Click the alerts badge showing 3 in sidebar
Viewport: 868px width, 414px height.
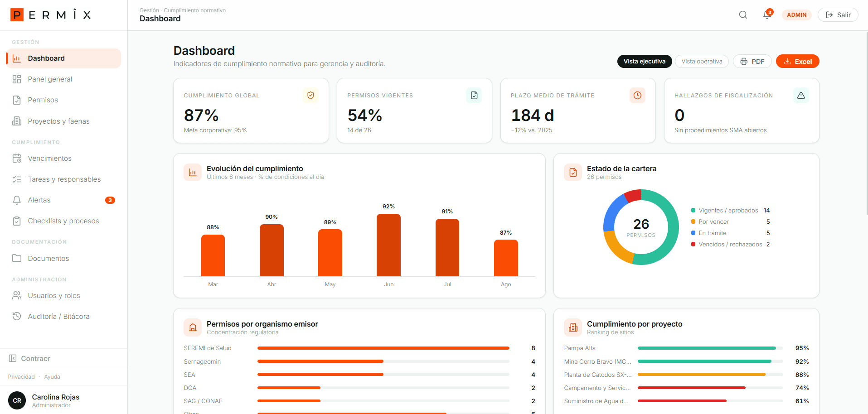click(110, 200)
